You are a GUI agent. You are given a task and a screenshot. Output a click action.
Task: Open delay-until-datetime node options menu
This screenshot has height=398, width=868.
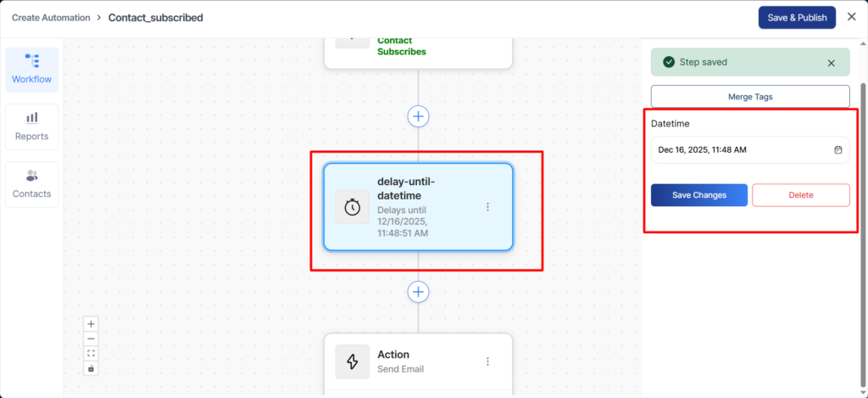487,207
